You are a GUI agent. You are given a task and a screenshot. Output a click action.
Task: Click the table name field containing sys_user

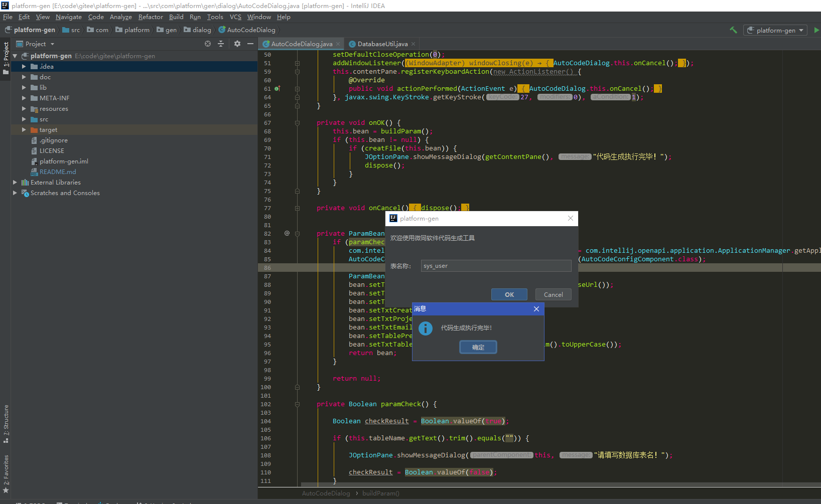[x=496, y=266]
